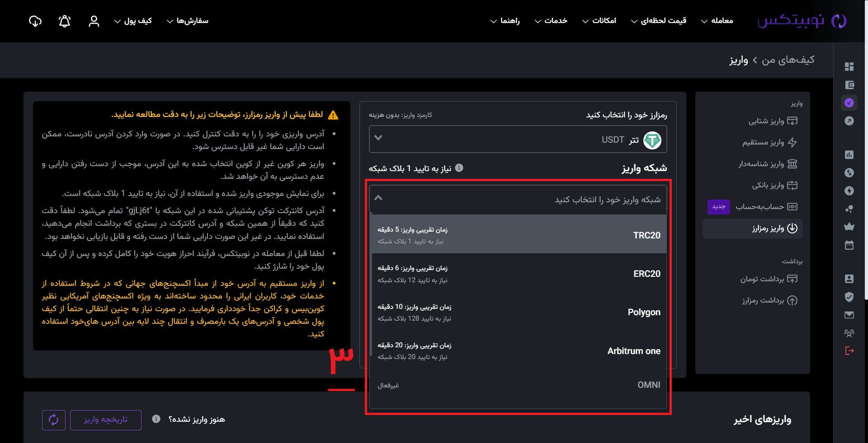Open واریز شناسه‌دار in side menu

[x=768, y=163]
